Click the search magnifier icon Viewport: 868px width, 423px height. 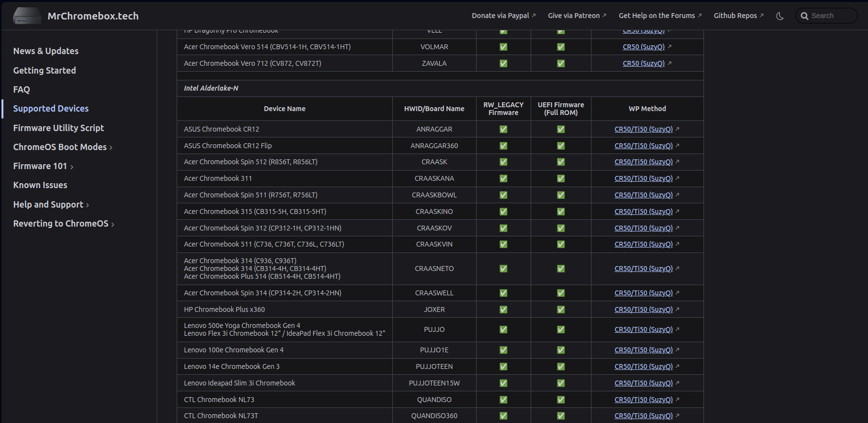(805, 16)
